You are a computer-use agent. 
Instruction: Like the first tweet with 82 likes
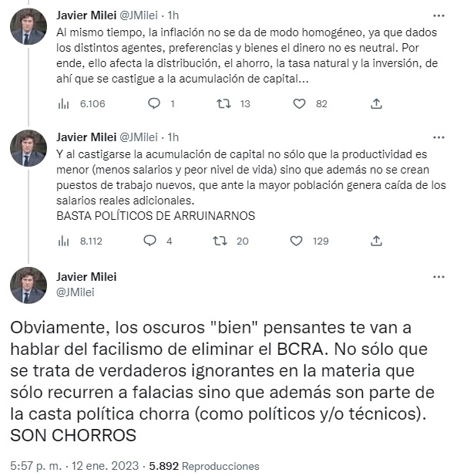299,104
